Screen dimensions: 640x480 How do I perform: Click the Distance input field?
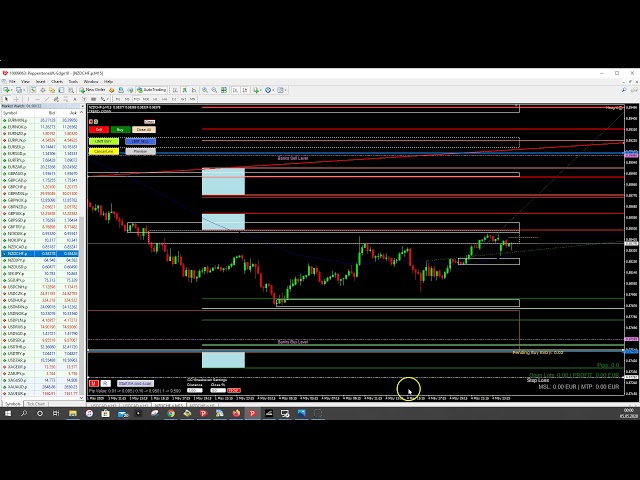tap(196, 389)
